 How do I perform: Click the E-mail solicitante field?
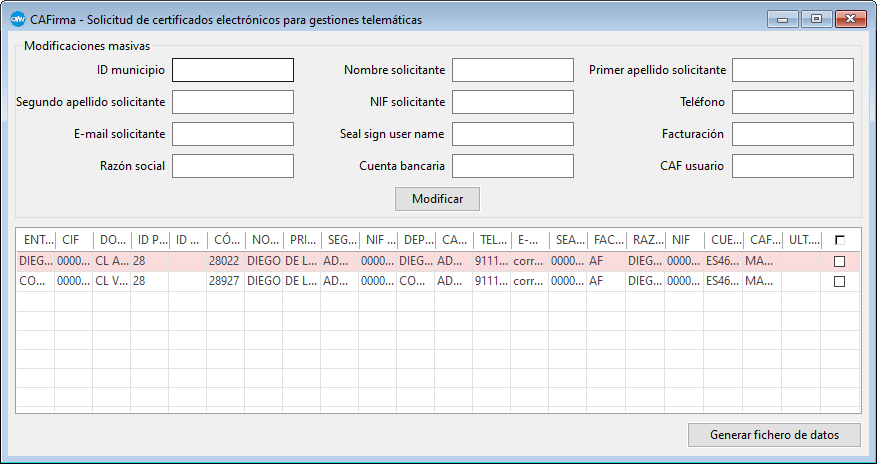[233, 134]
